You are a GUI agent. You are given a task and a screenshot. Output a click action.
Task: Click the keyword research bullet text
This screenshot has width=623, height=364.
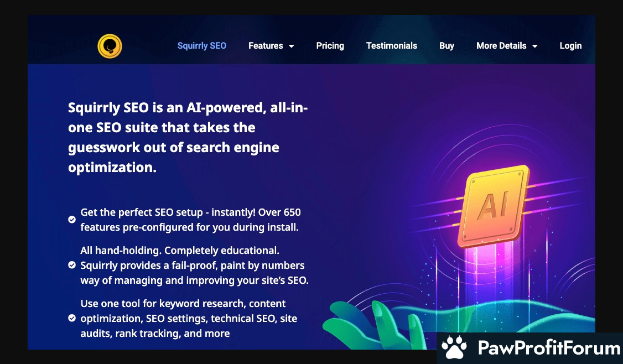(x=189, y=318)
